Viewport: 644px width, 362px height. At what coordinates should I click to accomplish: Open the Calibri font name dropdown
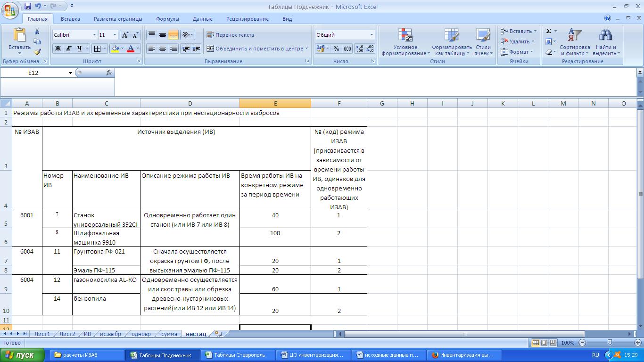94,35
